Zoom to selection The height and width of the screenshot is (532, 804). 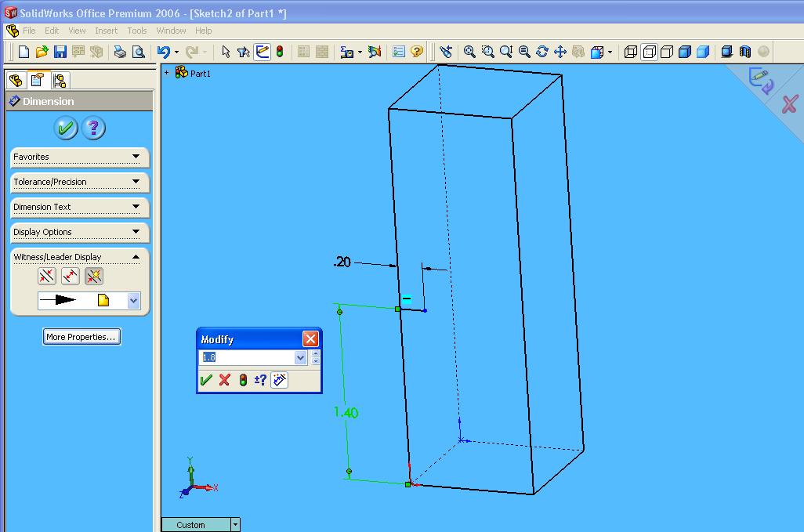click(x=524, y=52)
